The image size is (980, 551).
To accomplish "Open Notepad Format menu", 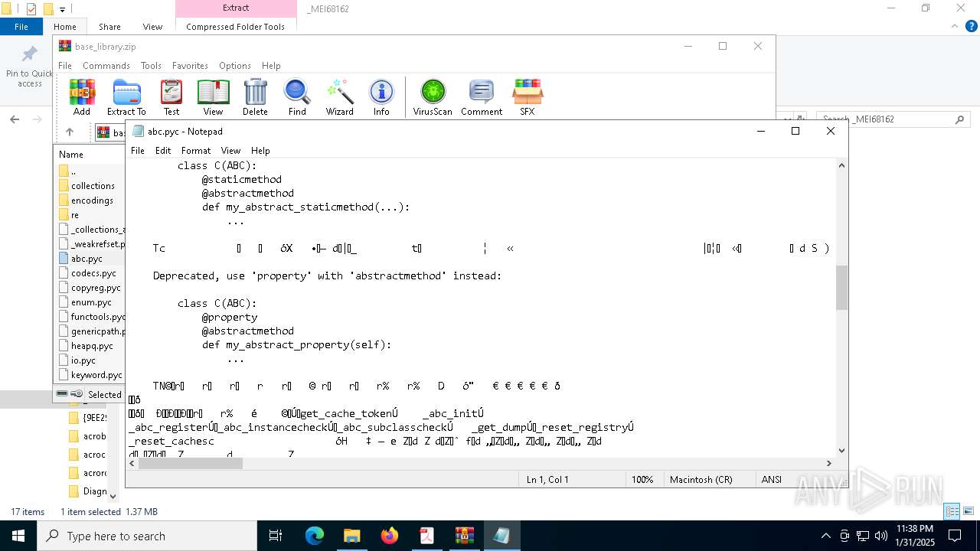I will click(x=196, y=151).
